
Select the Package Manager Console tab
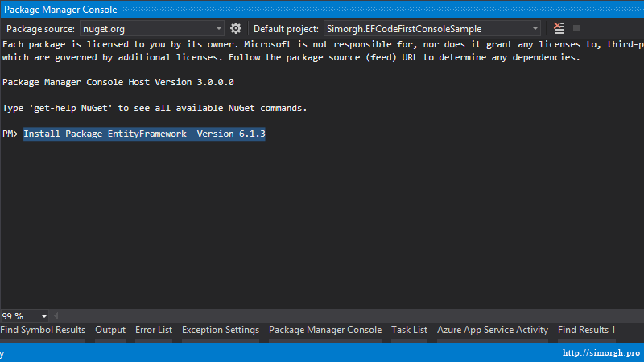coord(325,330)
